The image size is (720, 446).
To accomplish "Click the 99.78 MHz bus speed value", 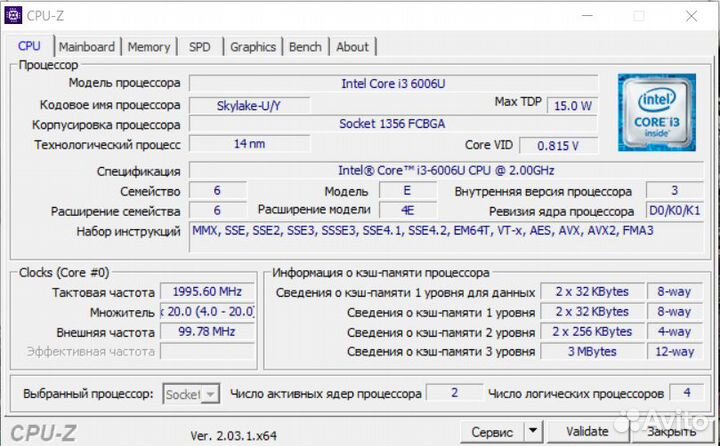I will tap(207, 332).
